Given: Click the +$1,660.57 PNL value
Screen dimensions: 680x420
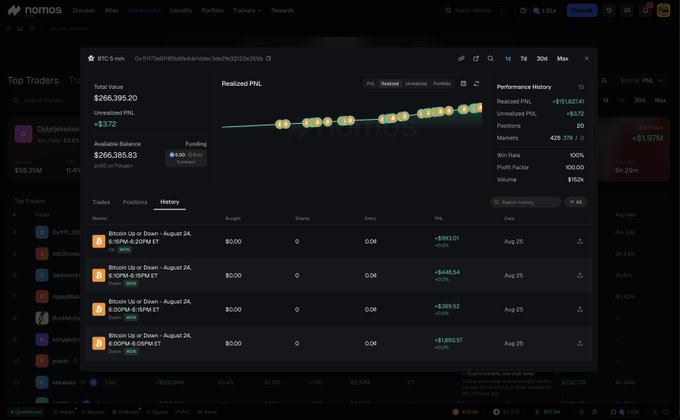Looking at the screenshot, I should tap(448, 340).
